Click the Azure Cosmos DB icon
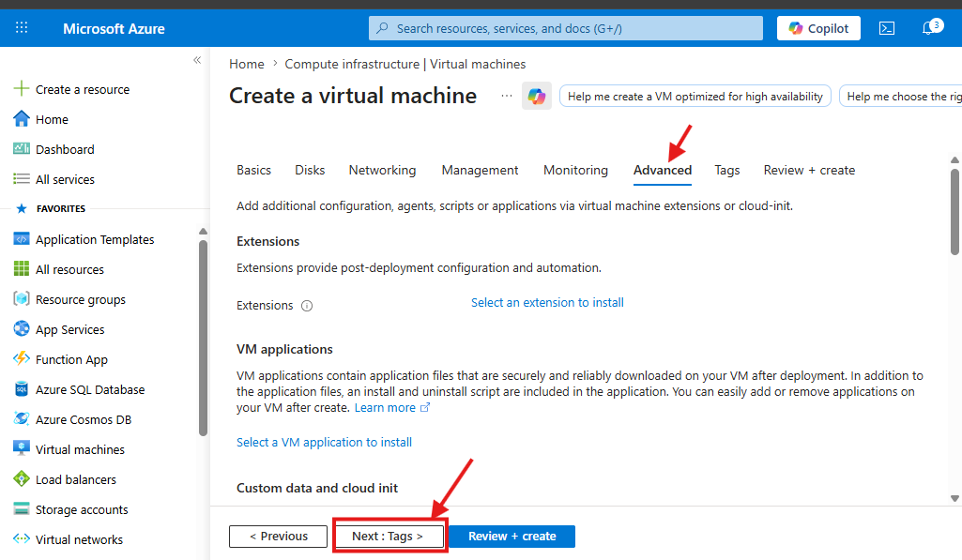Viewport: 962px width, 560px height. tap(22, 419)
